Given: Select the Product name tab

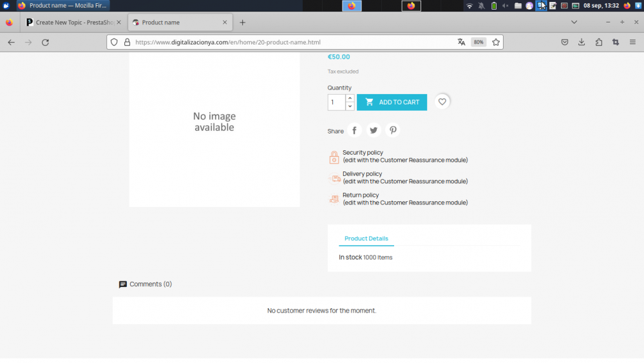Looking at the screenshot, I should [180, 22].
